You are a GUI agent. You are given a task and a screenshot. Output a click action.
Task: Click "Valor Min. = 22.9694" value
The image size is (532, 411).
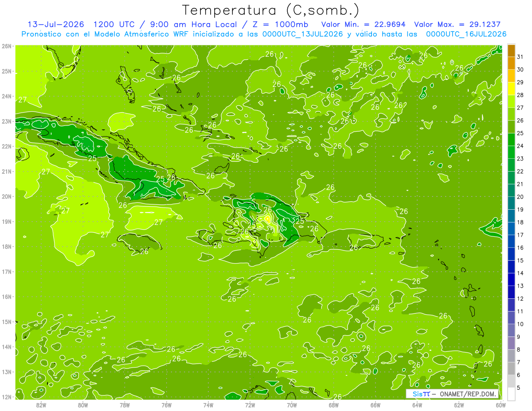point(363,24)
